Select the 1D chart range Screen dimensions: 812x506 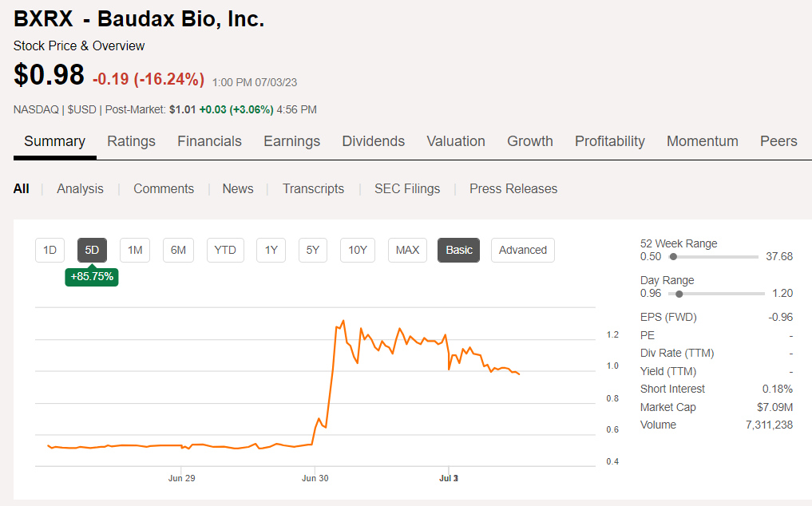[50, 250]
